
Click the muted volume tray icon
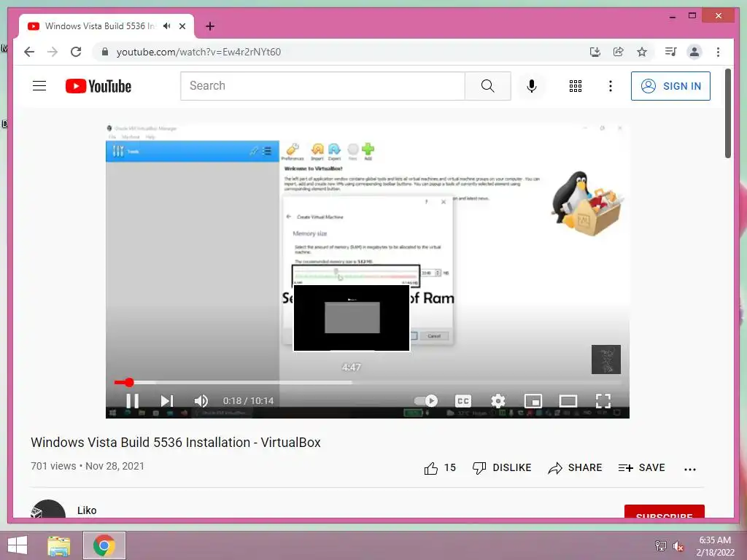coord(678,546)
